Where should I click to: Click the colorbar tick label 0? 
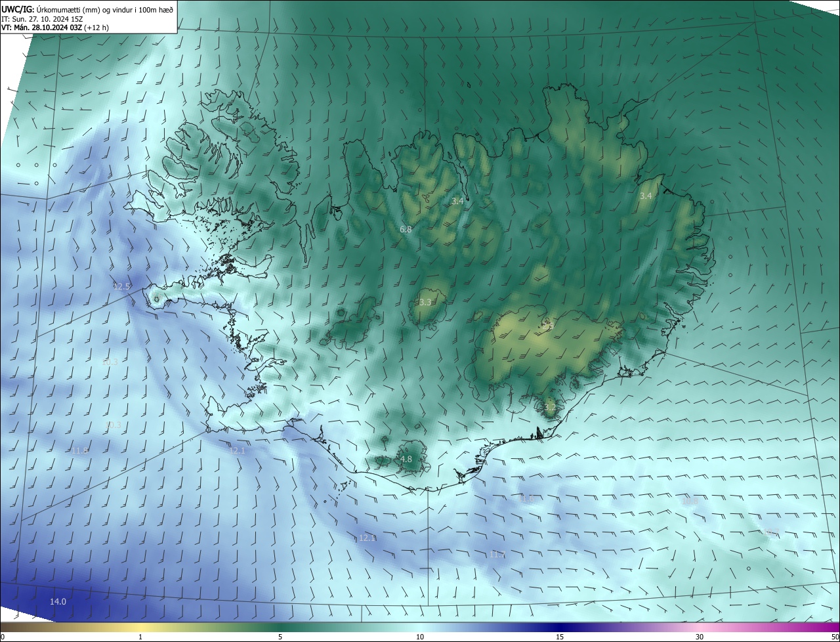pos(2,637)
